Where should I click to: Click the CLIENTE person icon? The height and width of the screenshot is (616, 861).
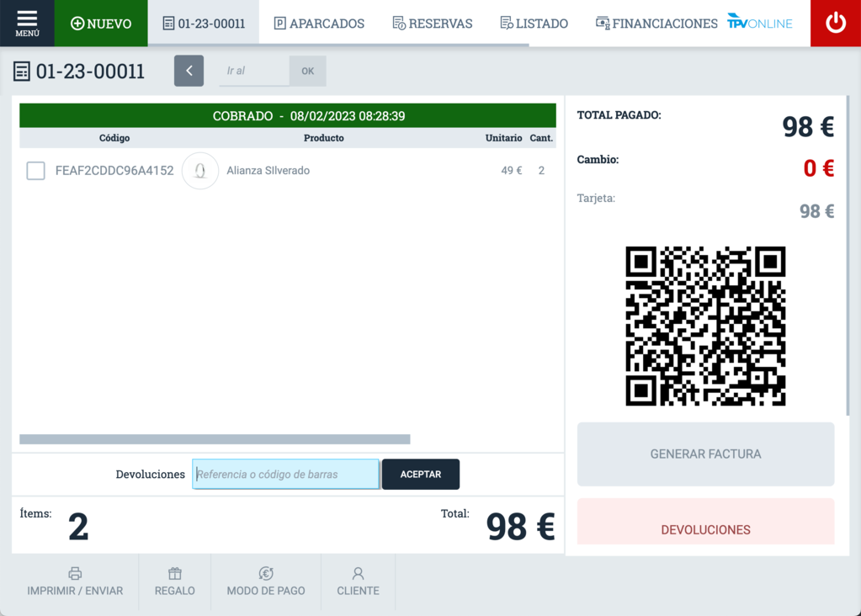[x=358, y=574]
